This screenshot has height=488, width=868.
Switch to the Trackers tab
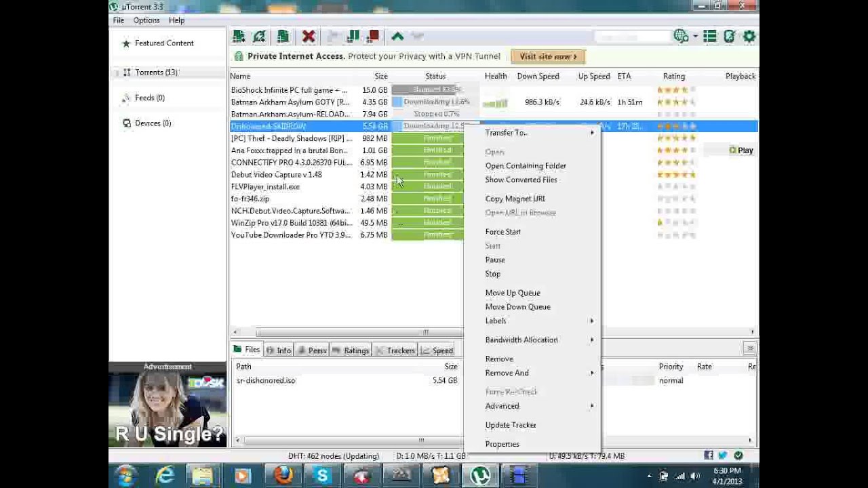(x=395, y=350)
